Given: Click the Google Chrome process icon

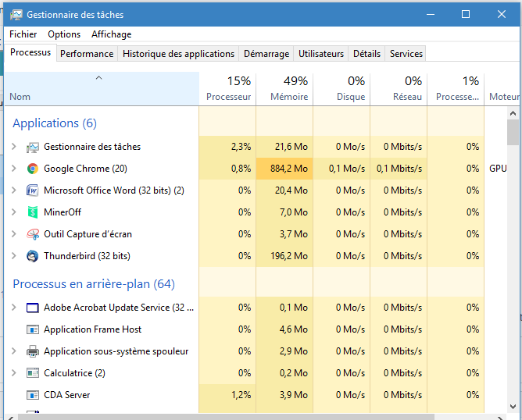Looking at the screenshot, I should [33, 169].
